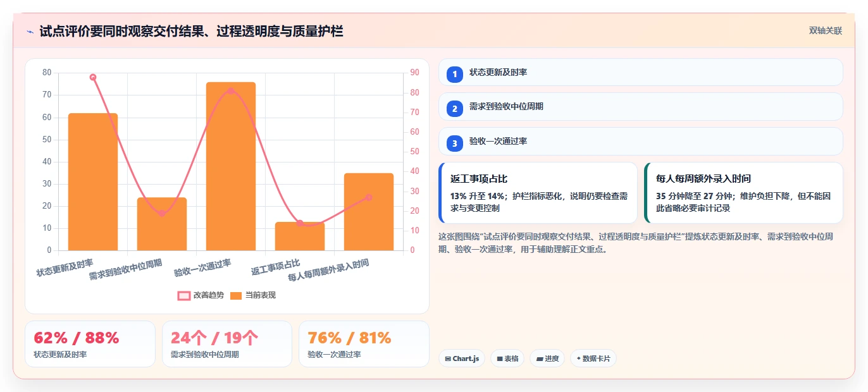Screen dimensions: 868x392
Task: Click the orange bar for 验收一次通过率
Action: pyautogui.click(x=231, y=166)
